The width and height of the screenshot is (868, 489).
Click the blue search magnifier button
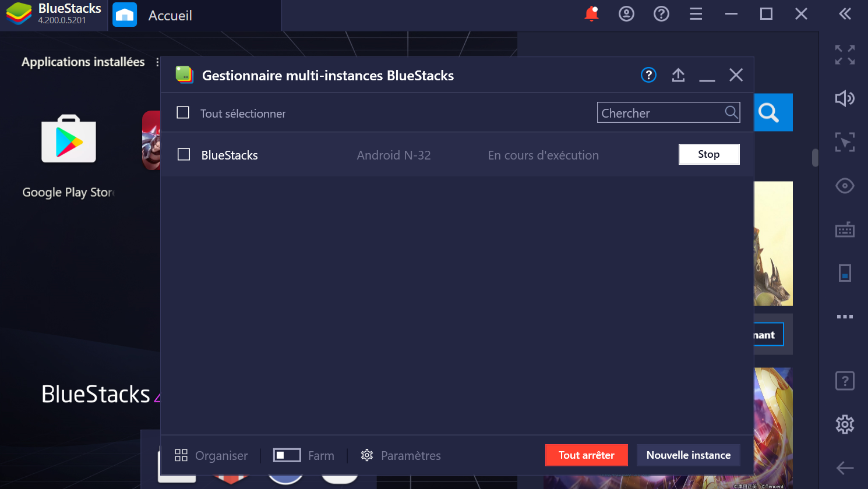[x=774, y=112]
